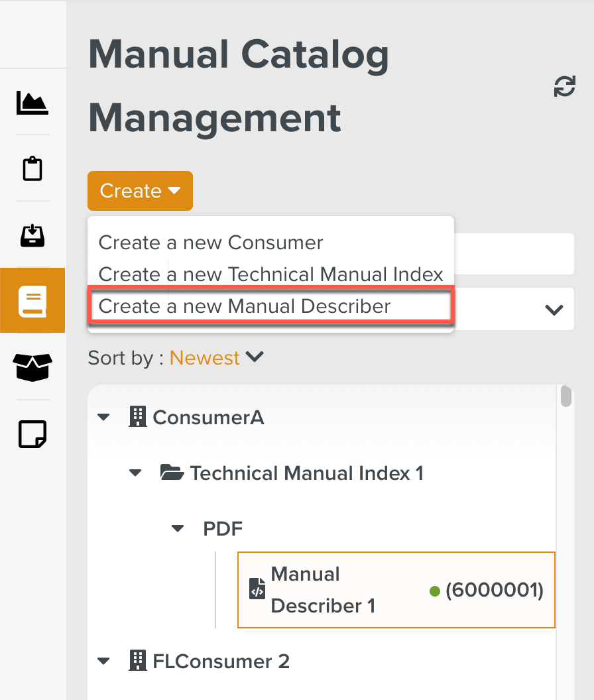Image resolution: width=594 pixels, height=700 pixels.
Task: Open the open-box package sidebar icon
Action: 32,367
